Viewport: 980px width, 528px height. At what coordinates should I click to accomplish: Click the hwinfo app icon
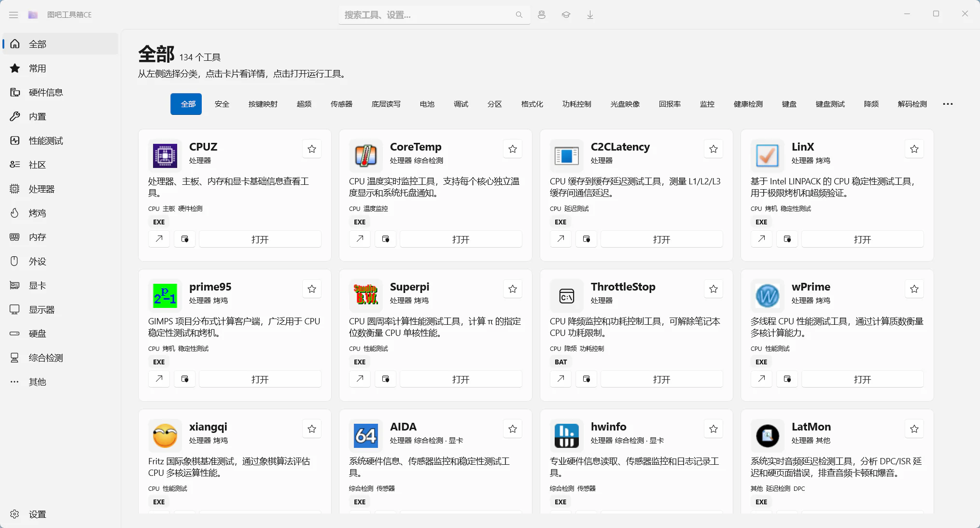click(x=567, y=436)
